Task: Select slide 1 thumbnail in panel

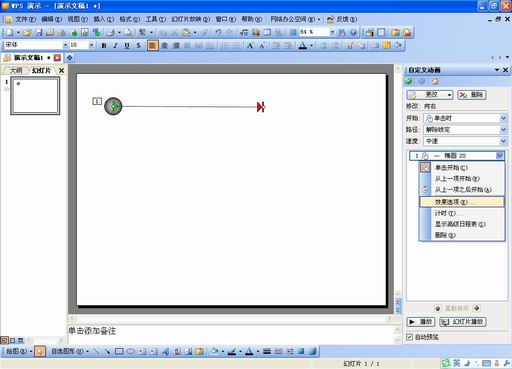Action: 35,96
